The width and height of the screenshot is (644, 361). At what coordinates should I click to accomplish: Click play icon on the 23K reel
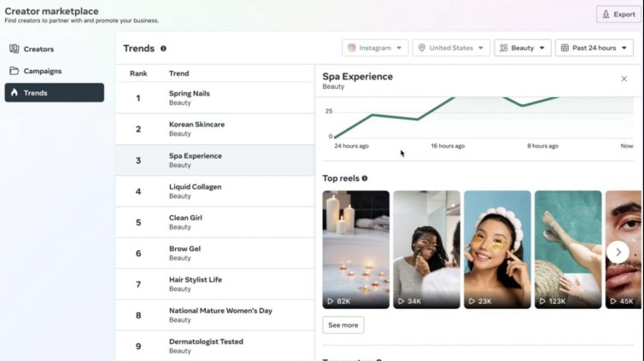pos(472,301)
